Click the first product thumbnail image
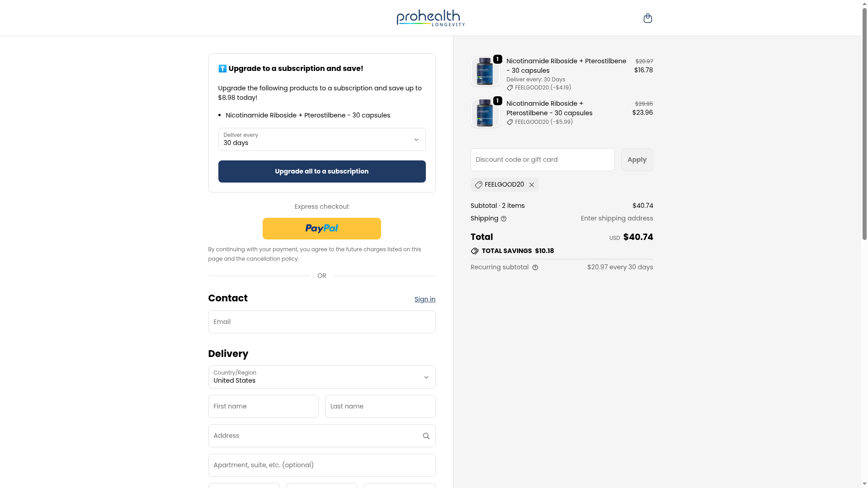 tap(485, 71)
